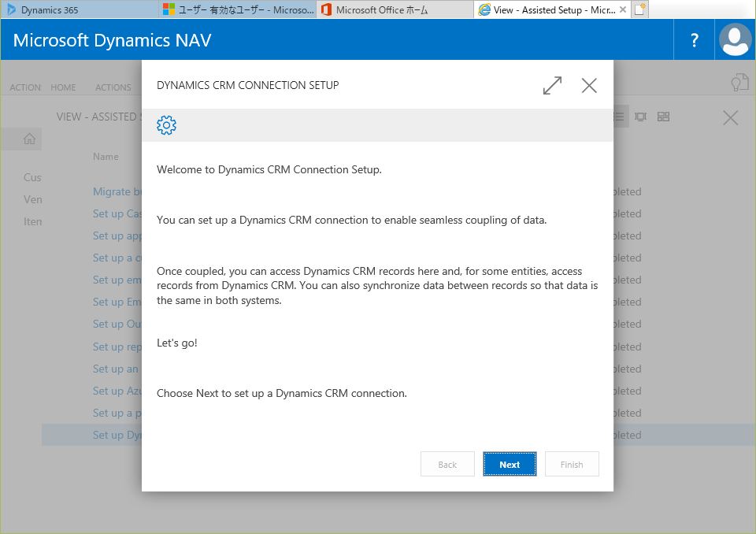This screenshot has width=756, height=534.
Task: Expand the CRM Connection Setup dialog to full screen
Action: tap(552, 85)
